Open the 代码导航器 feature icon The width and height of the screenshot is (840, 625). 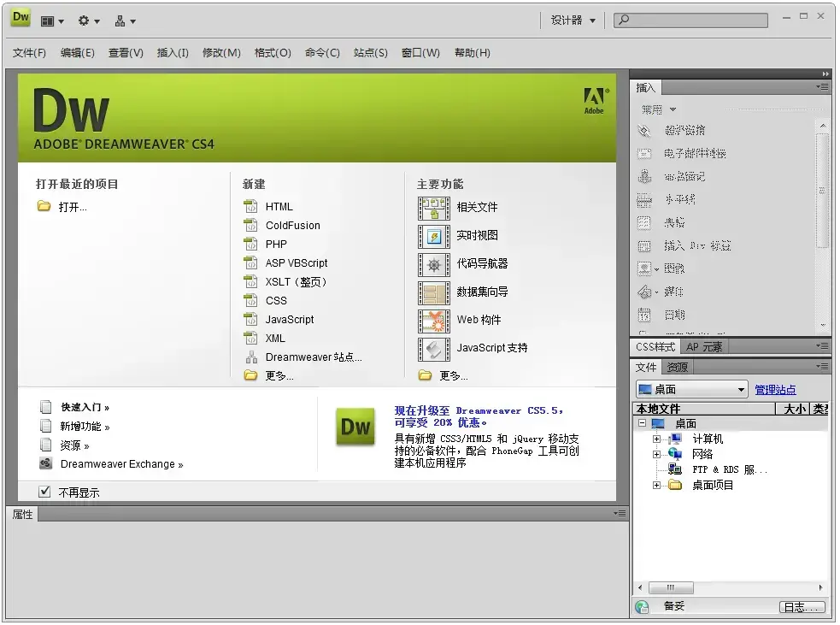(x=434, y=264)
